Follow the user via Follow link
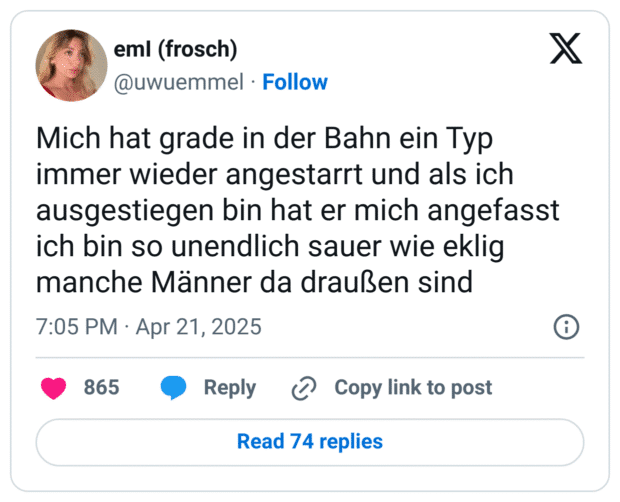The image size is (620, 502). [295, 82]
